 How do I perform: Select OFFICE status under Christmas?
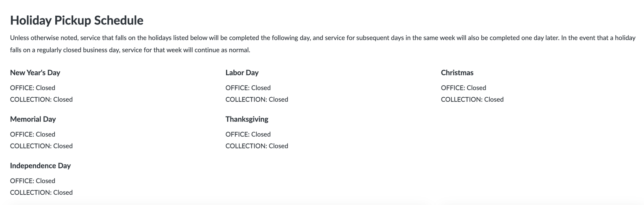tap(464, 88)
